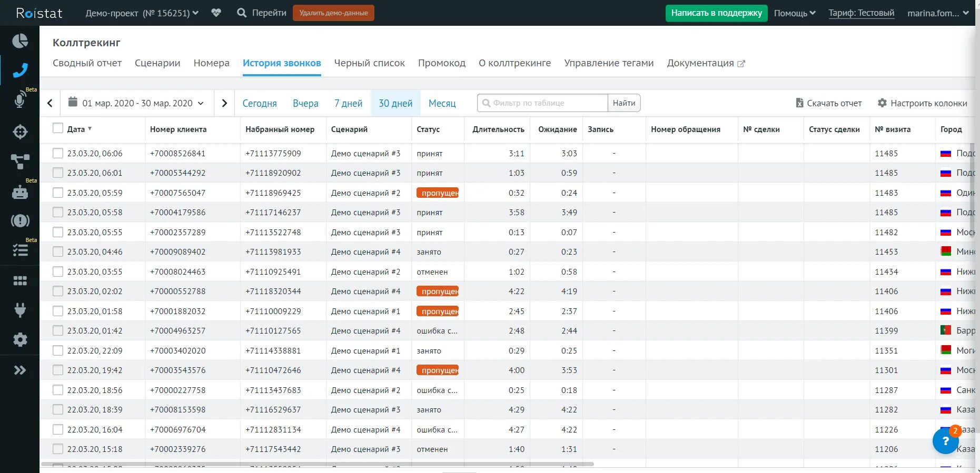Click the search magnifier Перейти
The image size is (980, 473).
262,13
